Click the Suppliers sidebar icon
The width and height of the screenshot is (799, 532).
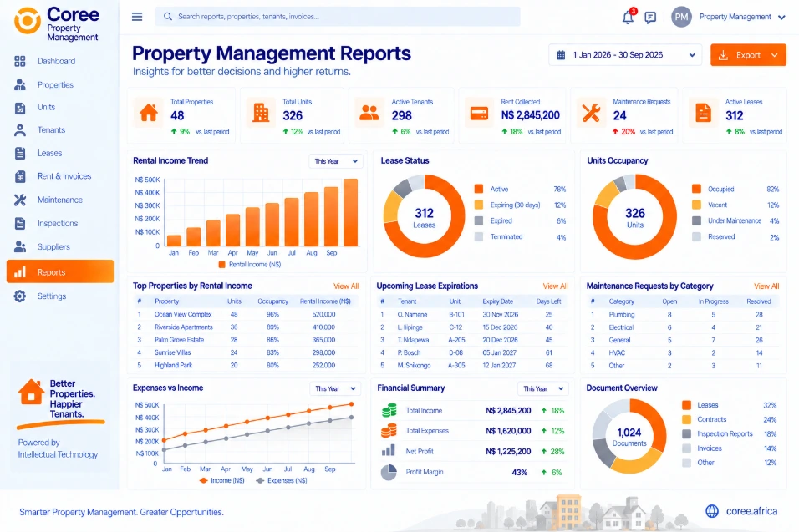(20, 246)
